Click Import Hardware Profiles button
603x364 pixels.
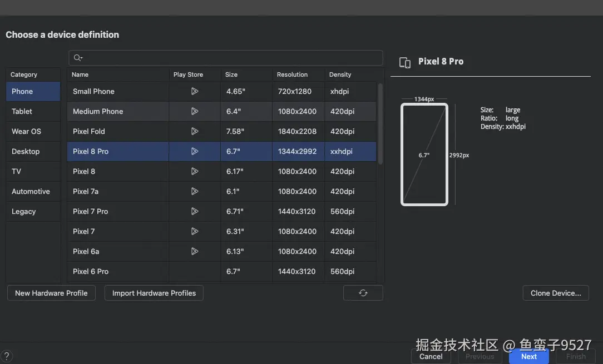pos(154,293)
